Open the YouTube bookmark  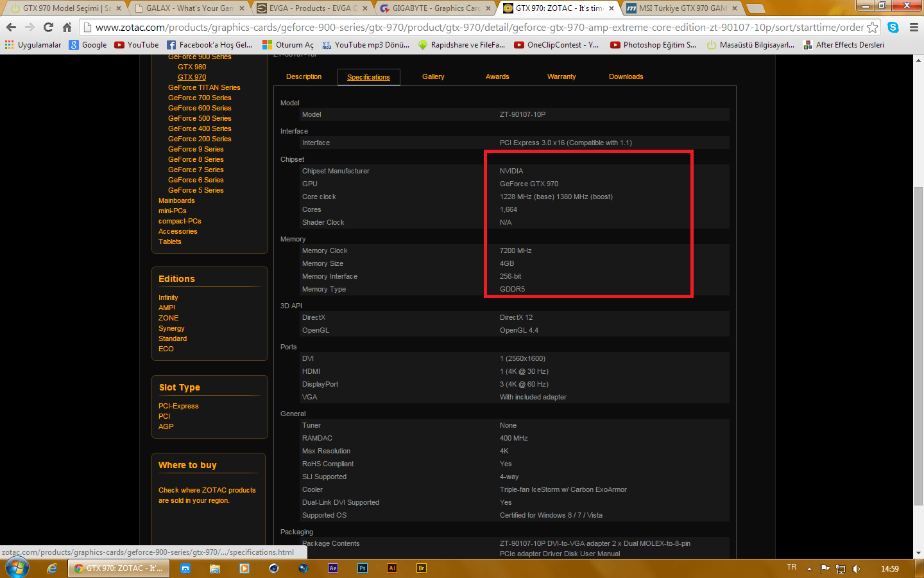(136, 45)
